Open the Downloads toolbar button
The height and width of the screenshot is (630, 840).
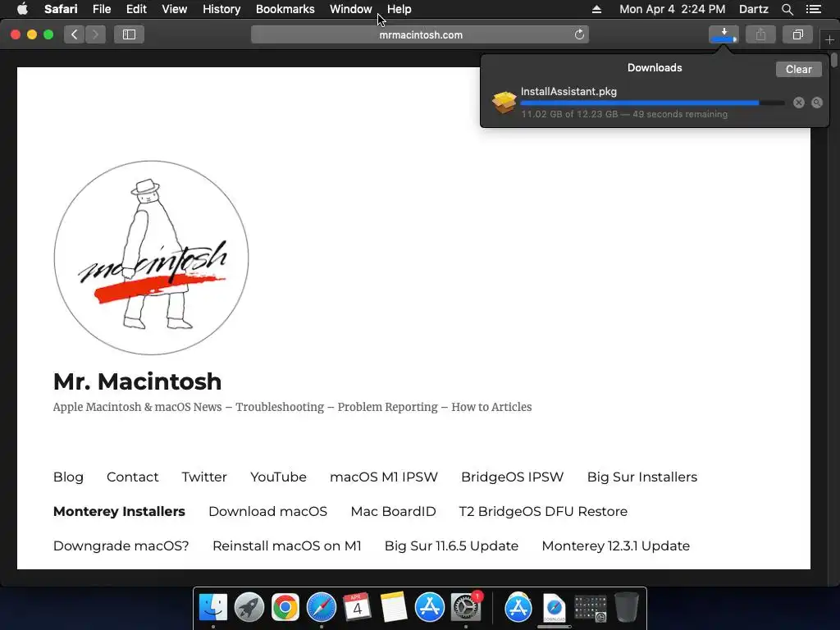tap(724, 34)
